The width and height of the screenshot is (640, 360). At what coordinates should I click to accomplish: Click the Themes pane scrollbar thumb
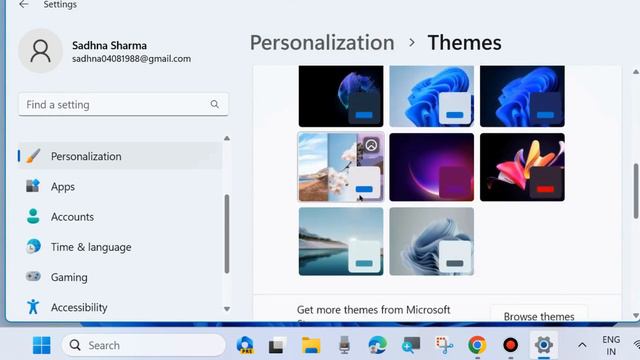click(x=636, y=191)
